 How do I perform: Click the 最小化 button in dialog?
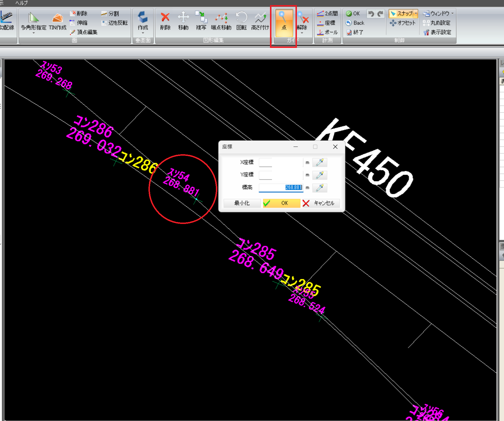click(x=242, y=203)
